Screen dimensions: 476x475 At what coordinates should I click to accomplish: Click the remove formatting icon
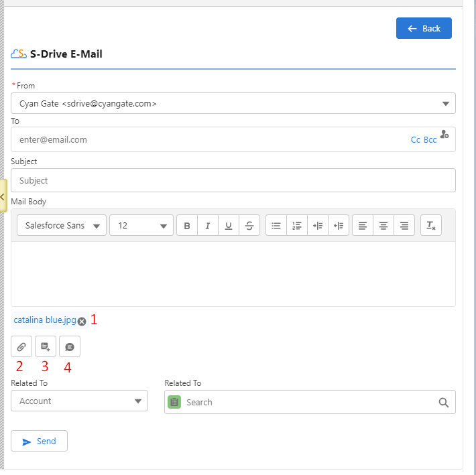431,226
